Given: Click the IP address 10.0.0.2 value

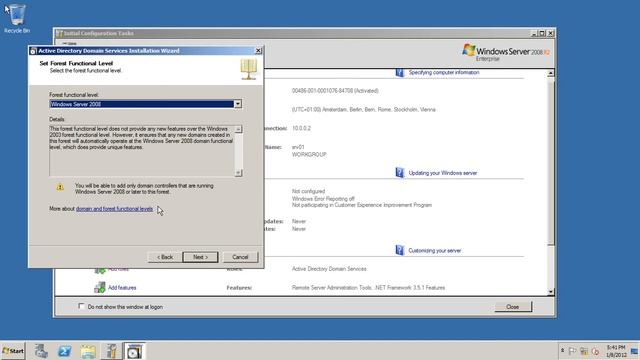Looking at the screenshot, I should click(301, 128).
